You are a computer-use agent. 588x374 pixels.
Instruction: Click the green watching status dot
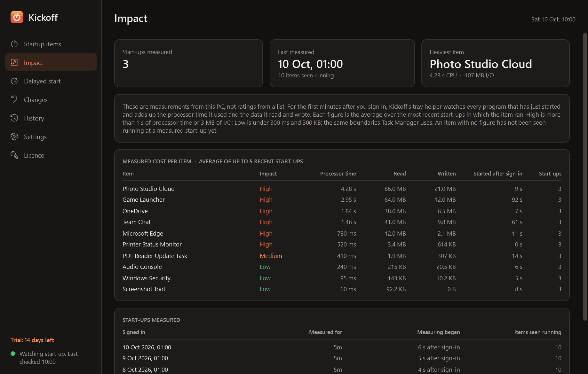click(x=13, y=354)
